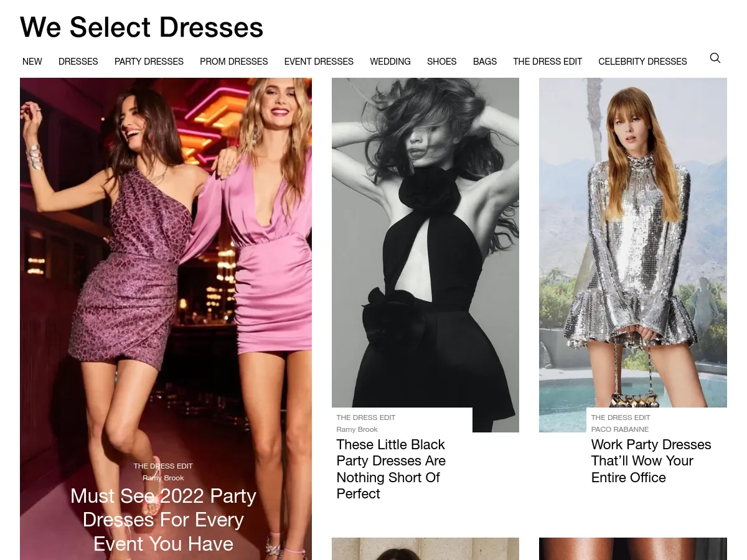Open CELEBRITY DRESSES section

click(x=642, y=62)
